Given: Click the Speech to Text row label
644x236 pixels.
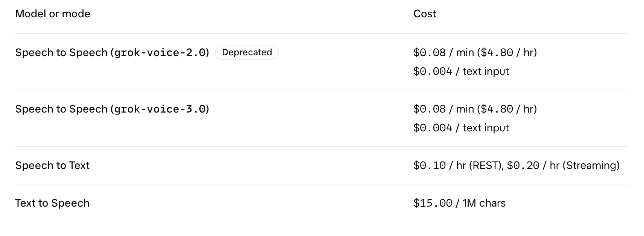Looking at the screenshot, I should pos(52,165).
